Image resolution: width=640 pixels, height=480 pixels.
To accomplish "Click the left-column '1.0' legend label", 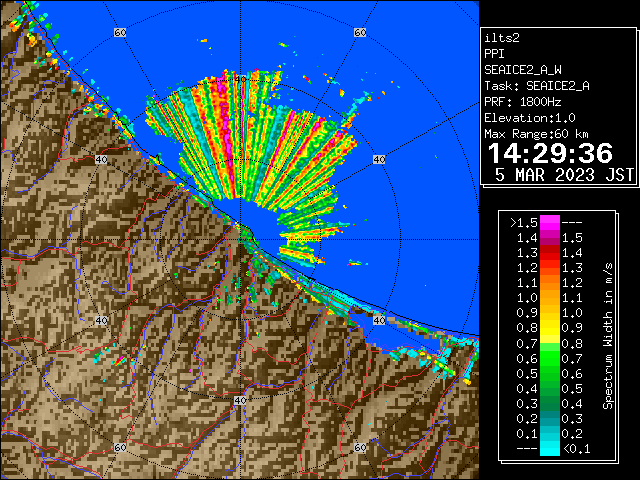I will (527, 298).
